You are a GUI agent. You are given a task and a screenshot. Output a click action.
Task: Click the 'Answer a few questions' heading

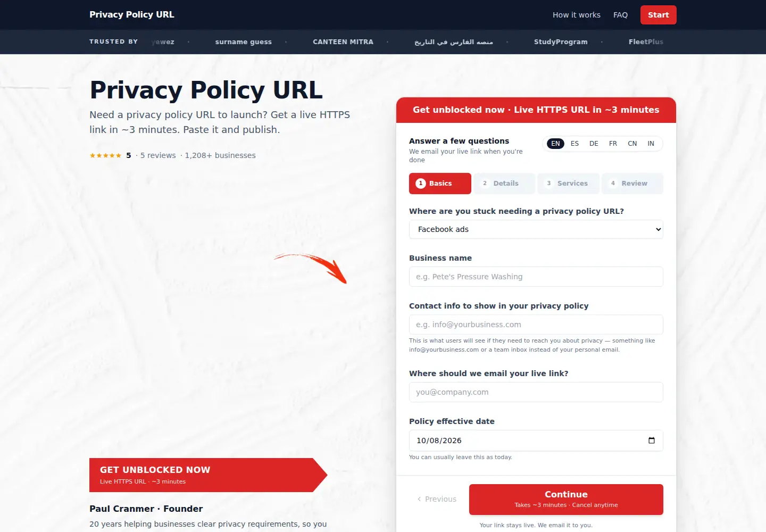coord(459,141)
